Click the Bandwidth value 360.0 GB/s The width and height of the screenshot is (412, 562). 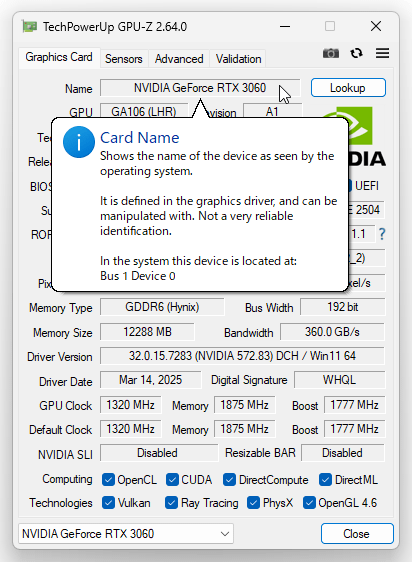tap(332, 332)
